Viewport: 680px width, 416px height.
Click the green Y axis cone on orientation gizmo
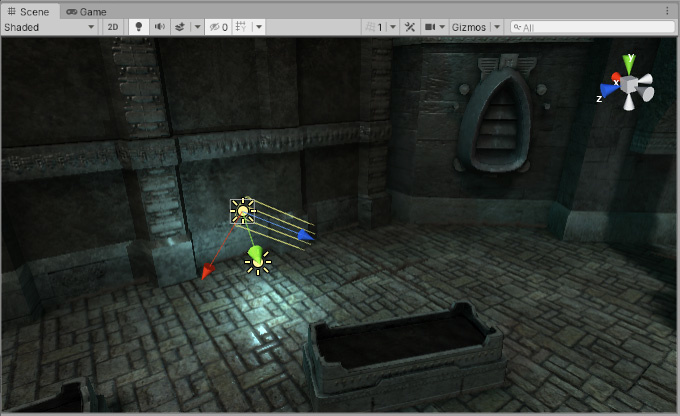click(x=628, y=64)
